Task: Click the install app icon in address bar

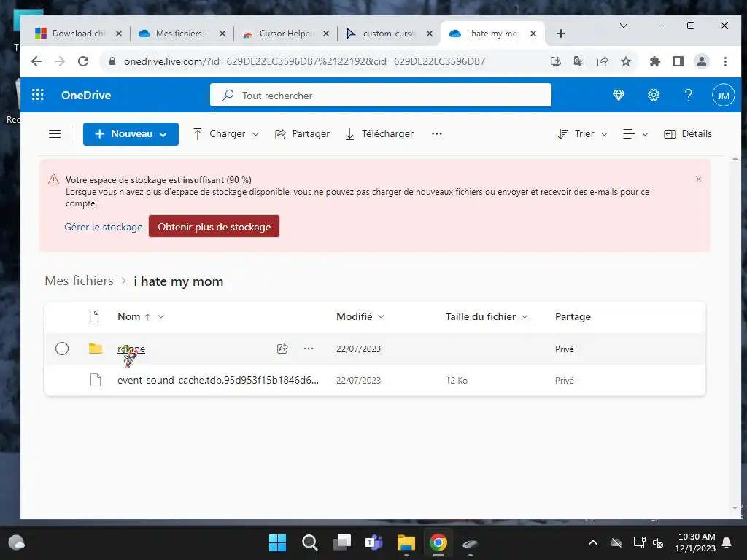Action: (555, 61)
